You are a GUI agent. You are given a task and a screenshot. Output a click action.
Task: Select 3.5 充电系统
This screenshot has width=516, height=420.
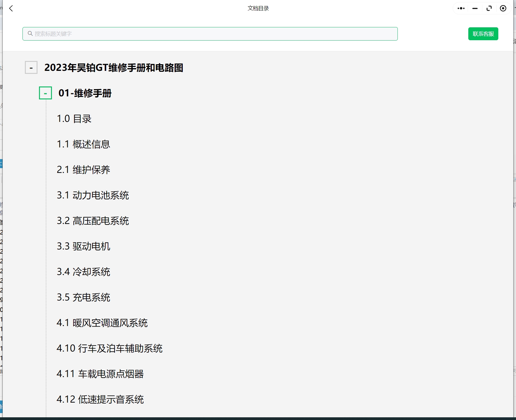coord(84,298)
